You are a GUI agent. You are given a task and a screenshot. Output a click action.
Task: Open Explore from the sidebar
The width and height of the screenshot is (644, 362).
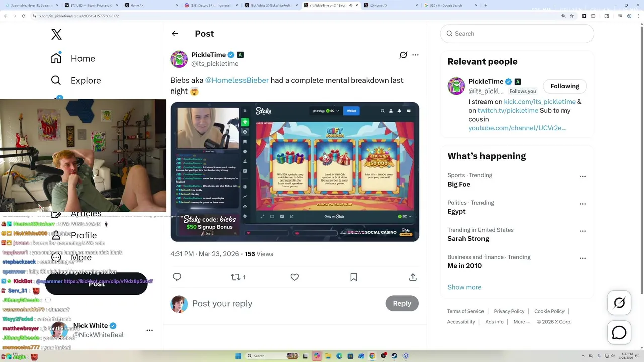[x=75, y=80]
